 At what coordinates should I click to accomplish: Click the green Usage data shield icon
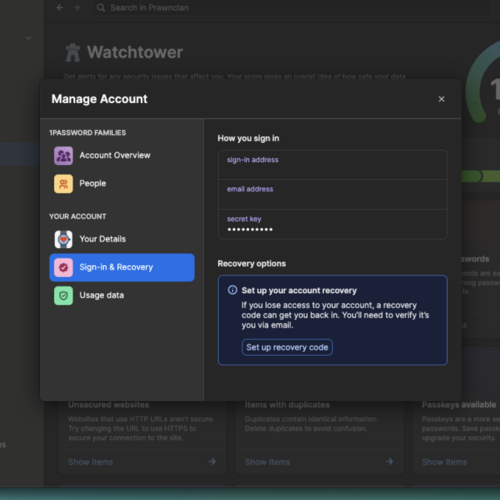coord(63,296)
